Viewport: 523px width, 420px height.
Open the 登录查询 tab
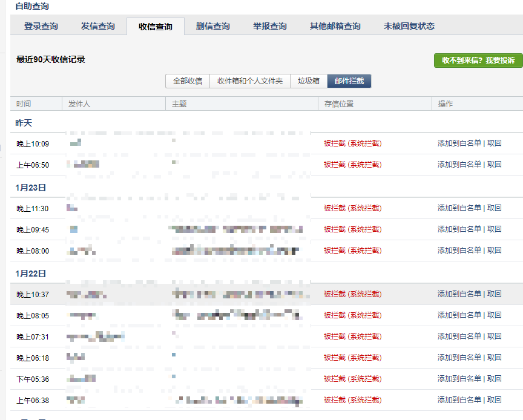[41, 26]
